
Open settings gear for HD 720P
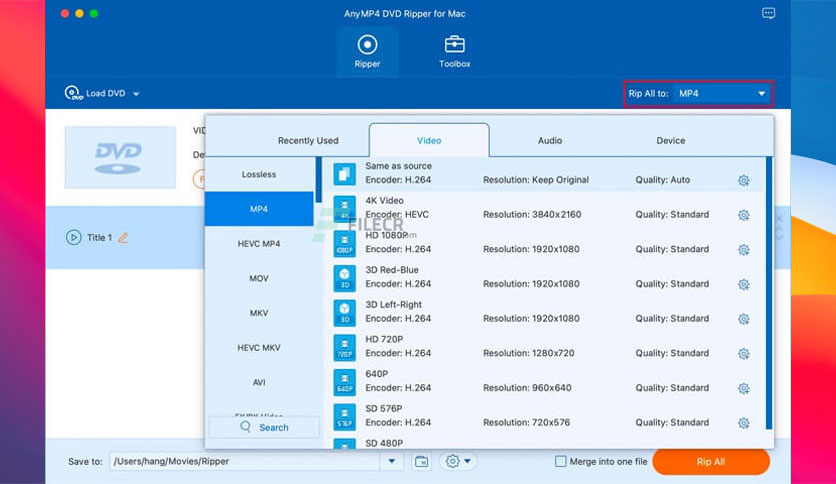743,353
